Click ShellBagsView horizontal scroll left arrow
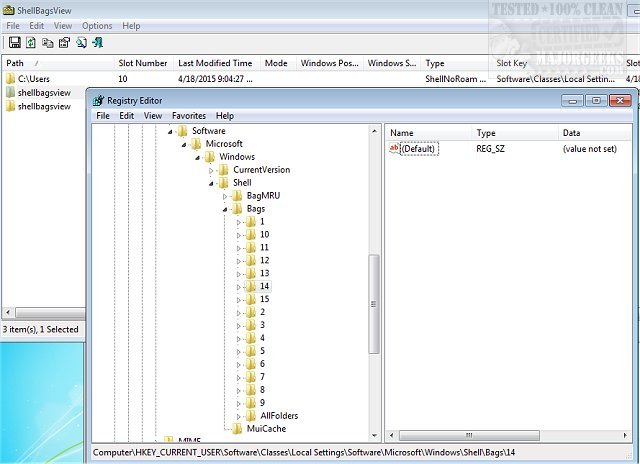 pos(8,313)
